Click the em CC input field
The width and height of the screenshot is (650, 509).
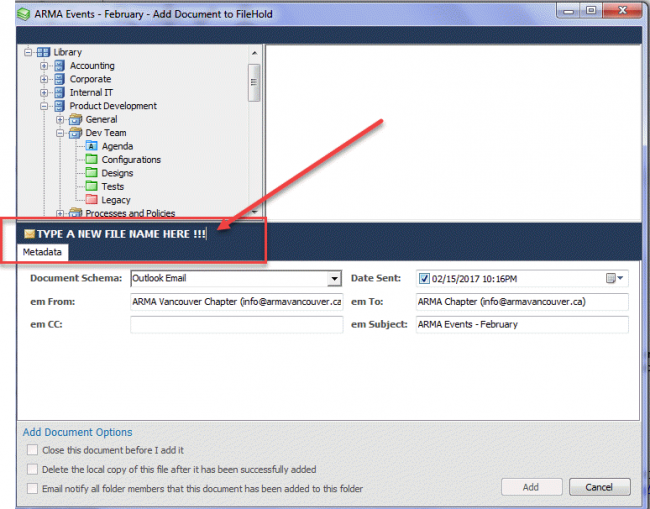click(237, 324)
